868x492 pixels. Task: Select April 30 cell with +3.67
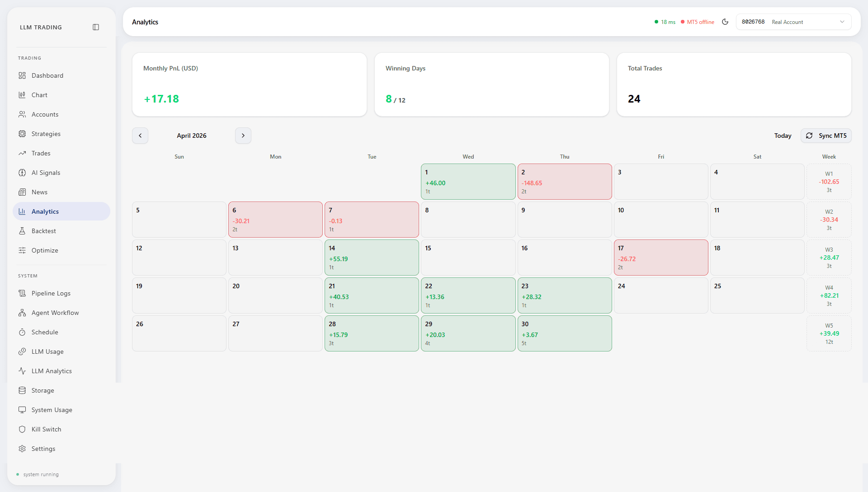[565, 333]
